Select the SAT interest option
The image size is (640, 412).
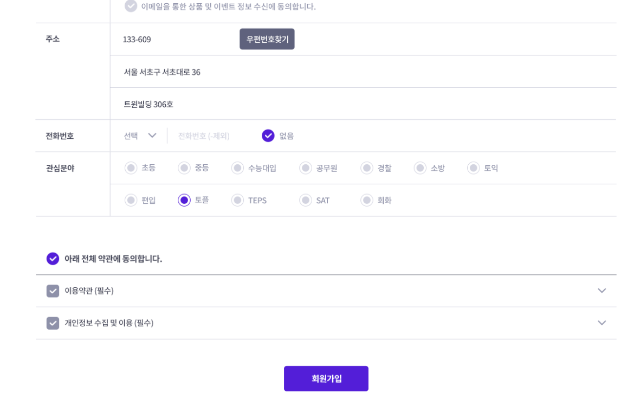(x=306, y=200)
